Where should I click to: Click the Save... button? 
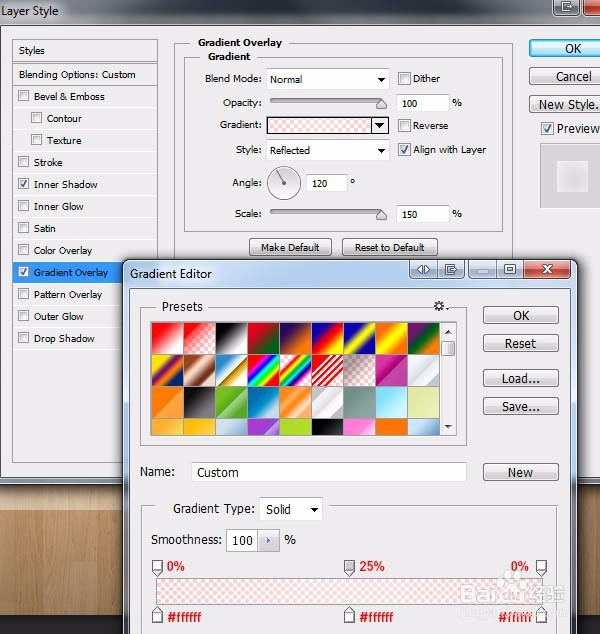(x=521, y=406)
